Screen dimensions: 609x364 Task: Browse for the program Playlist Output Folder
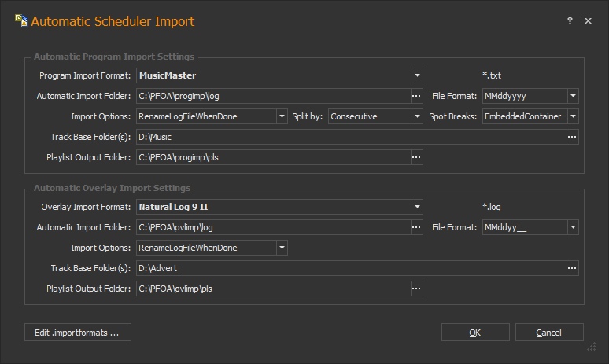[x=416, y=157]
